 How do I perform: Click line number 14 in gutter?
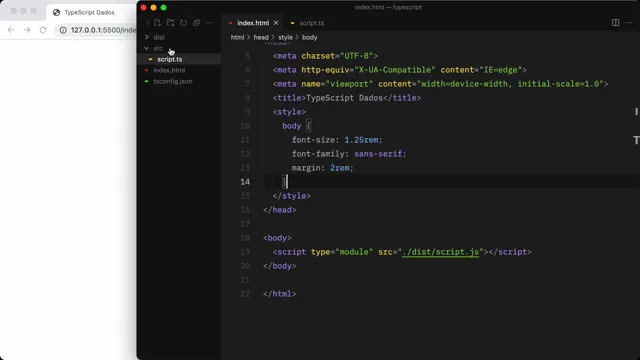coord(245,182)
